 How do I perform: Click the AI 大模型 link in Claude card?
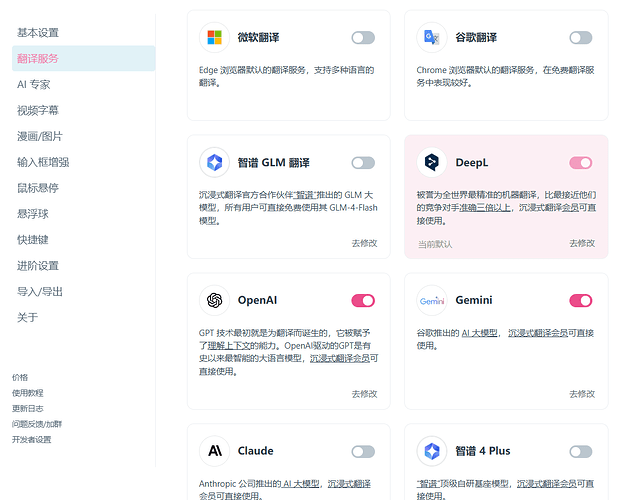tap(301, 484)
